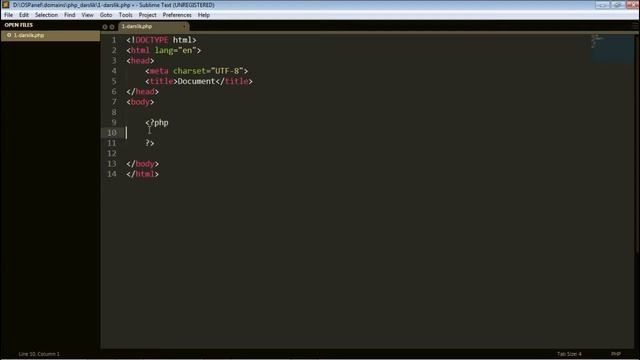Place cursor on the closing </head> tag
The height and width of the screenshot is (360, 640).
click(142, 92)
